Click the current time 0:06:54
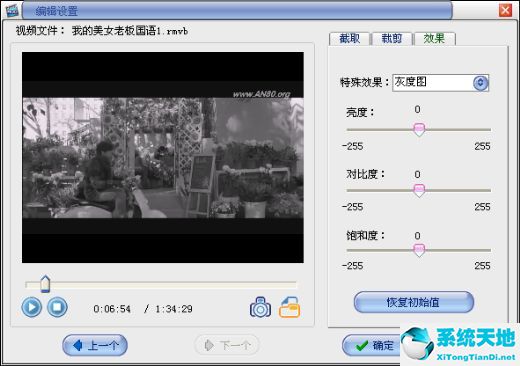The height and width of the screenshot is (366, 520). [112, 309]
